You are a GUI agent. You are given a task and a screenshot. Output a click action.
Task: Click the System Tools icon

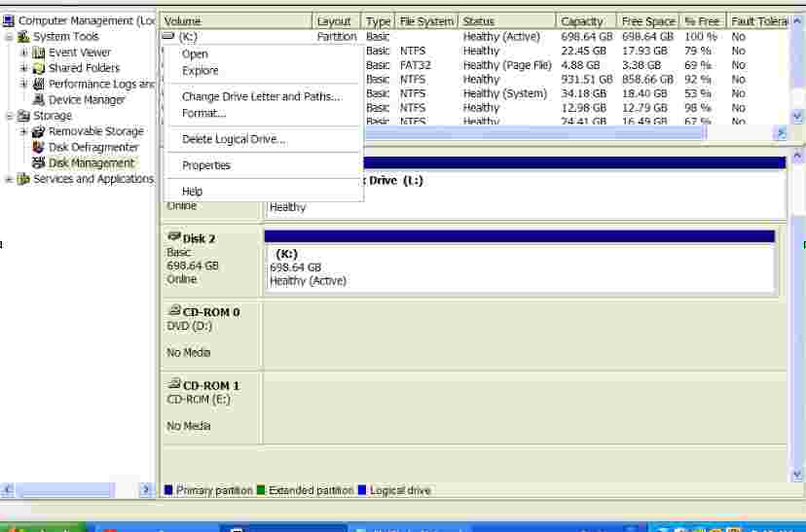coord(23,36)
